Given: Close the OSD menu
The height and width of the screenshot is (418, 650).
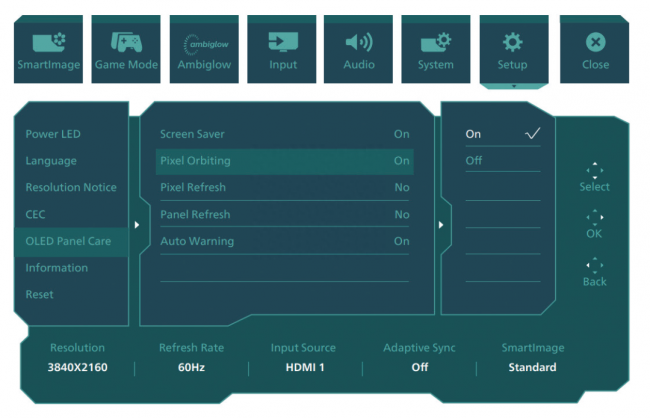Looking at the screenshot, I should (x=594, y=49).
